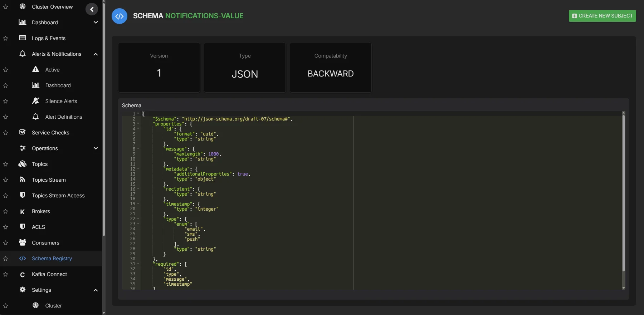644x315 pixels.
Task: Open the Service Checks menu item
Action: 50,133
